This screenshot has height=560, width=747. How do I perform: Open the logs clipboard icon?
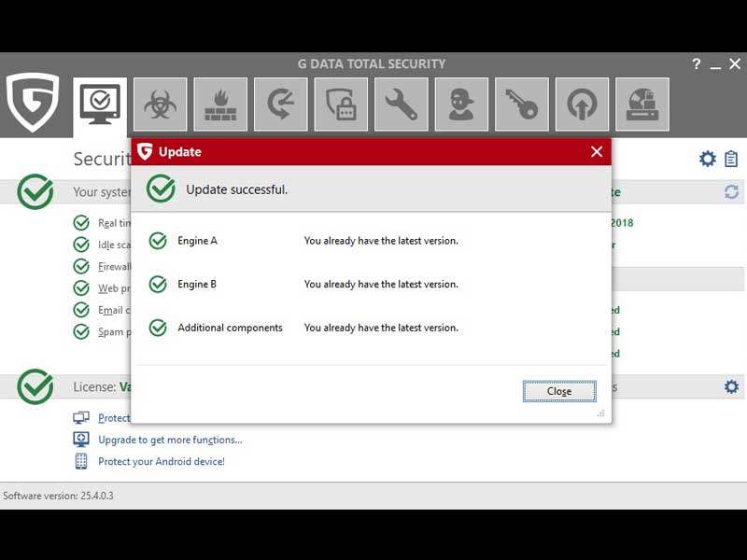tap(731, 159)
